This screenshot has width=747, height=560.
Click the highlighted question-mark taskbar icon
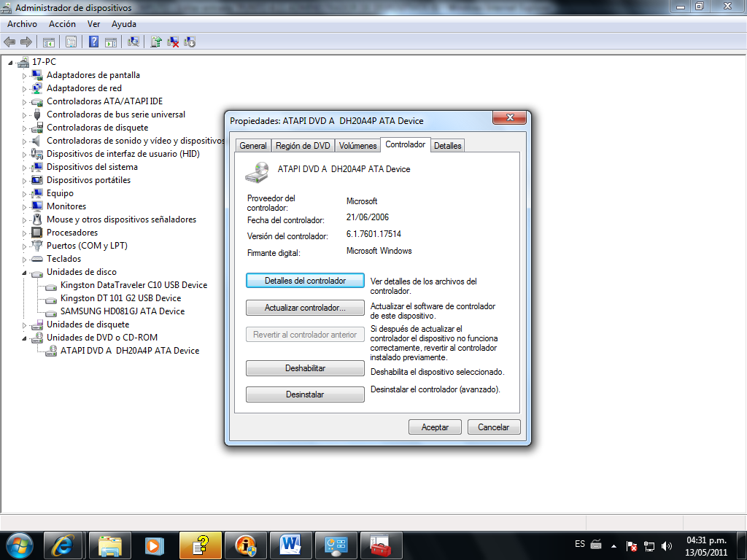[201, 545]
